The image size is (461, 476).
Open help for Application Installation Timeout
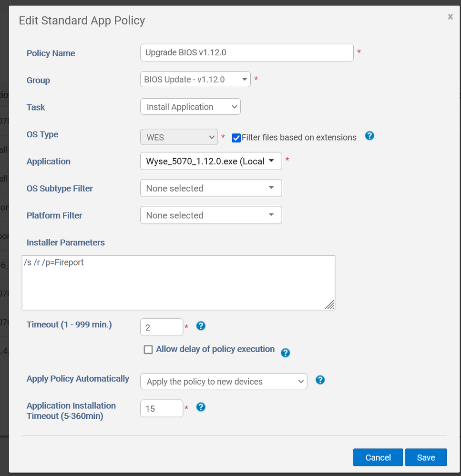[x=201, y=407]
